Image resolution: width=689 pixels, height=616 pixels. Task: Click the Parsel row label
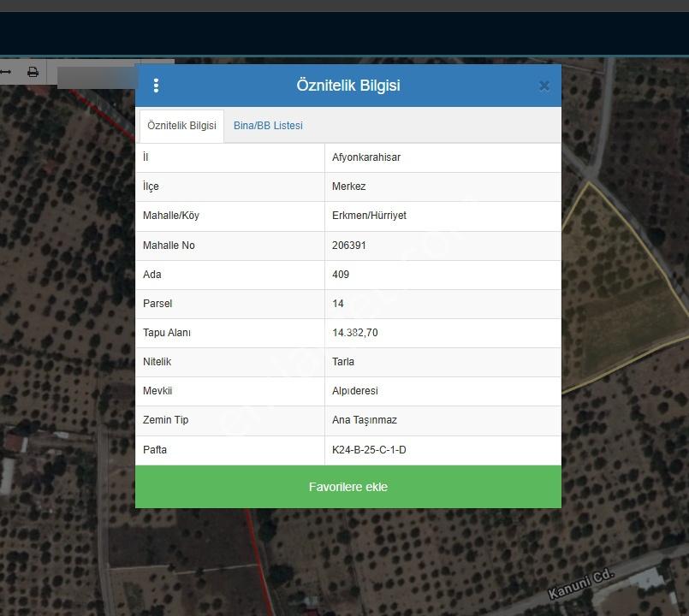157,303
